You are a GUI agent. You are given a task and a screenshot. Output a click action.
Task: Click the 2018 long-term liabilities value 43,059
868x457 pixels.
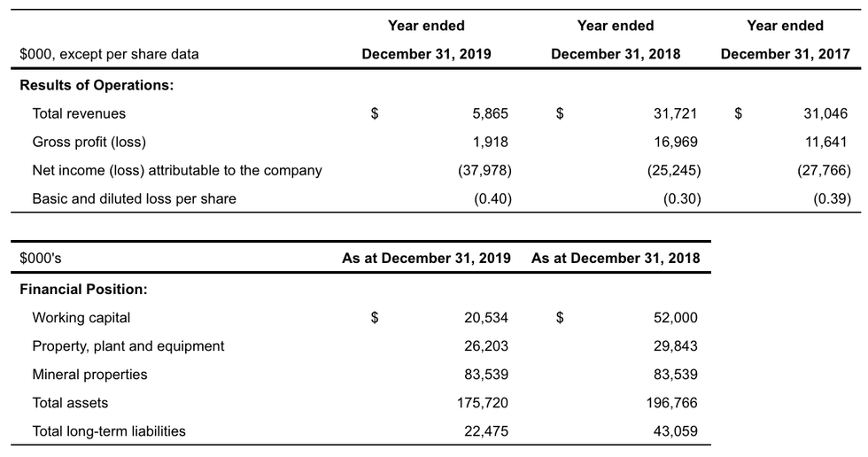pyautogui.click(x=675, y=430)
